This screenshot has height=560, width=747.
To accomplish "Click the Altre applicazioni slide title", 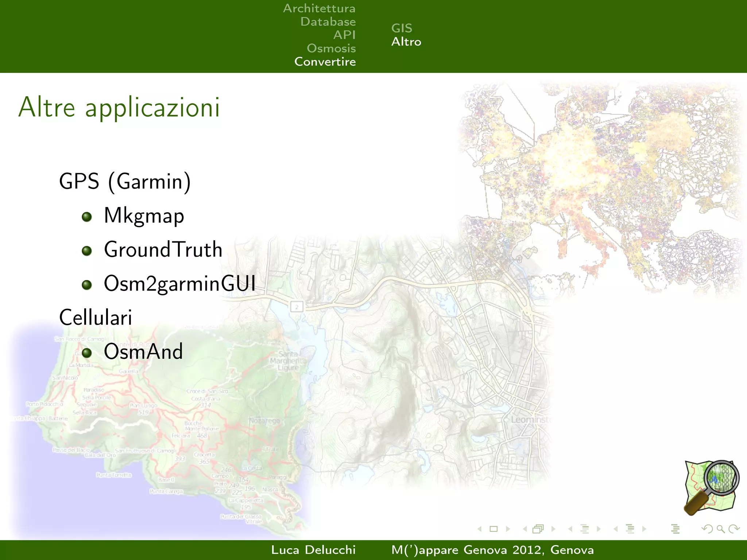I will 119,108.
